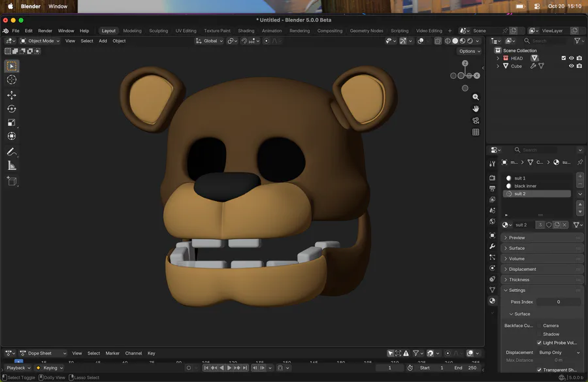Select Rendered viewport shading mode
This screenshot has width=588, height=382.
point(470,41)
